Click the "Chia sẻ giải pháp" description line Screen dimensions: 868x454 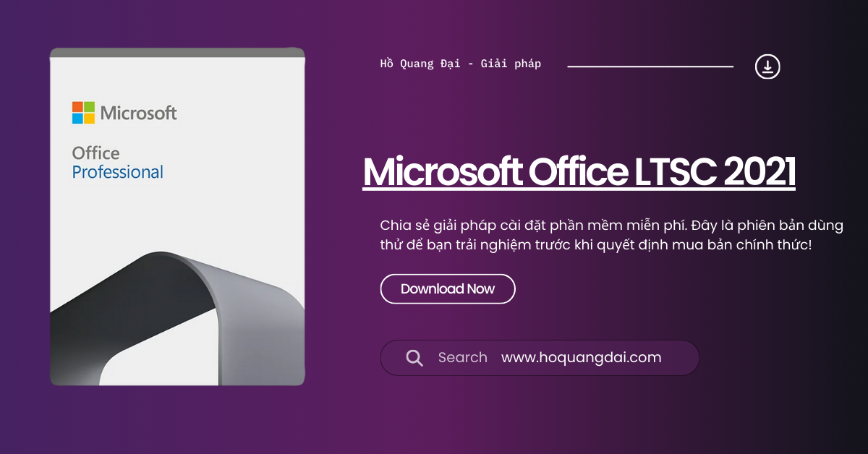tap(611, 226)
